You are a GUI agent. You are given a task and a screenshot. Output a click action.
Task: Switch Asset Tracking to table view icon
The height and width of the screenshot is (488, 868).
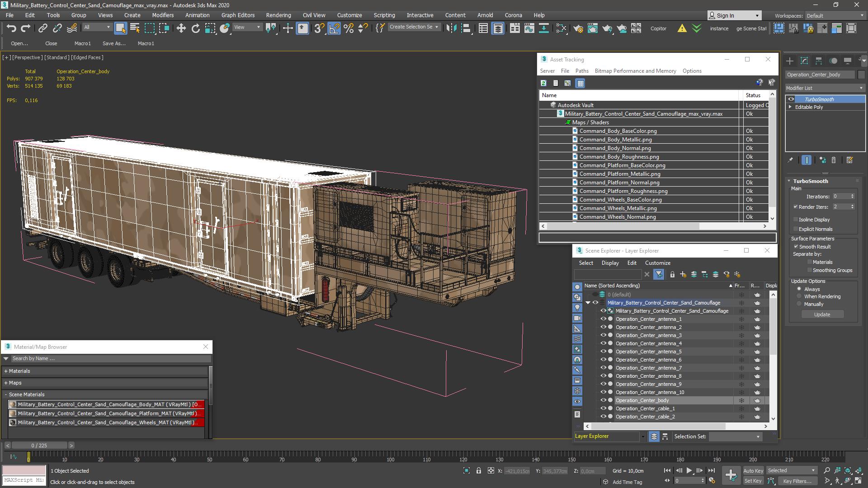click(x=580, y=83)
